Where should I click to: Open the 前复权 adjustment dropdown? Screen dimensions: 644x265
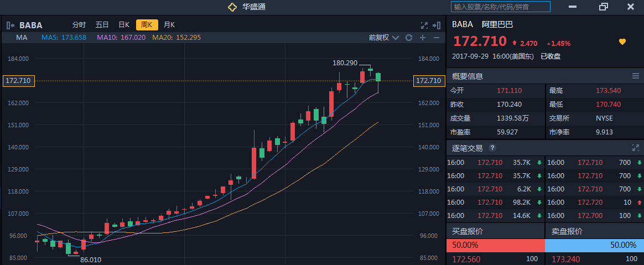coord(384,38)
